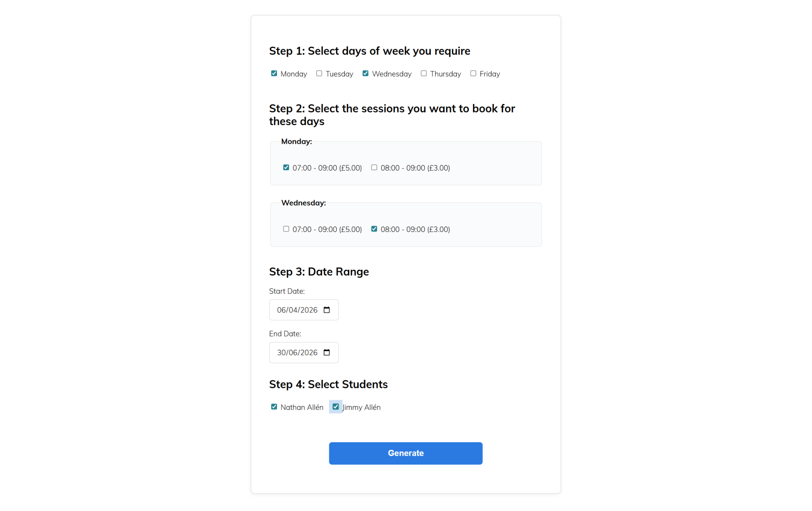This screenshot has width=812, height=511.
Task: Check Wednesday 07:00 - 09:00 (£5.00) session
Action: coord(286,229)
